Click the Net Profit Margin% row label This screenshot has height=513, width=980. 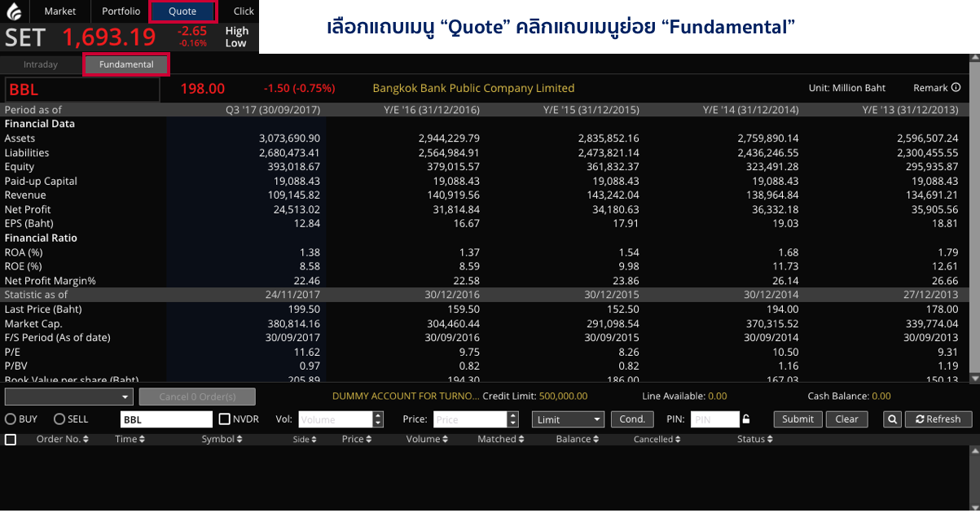tap(51, 281)
